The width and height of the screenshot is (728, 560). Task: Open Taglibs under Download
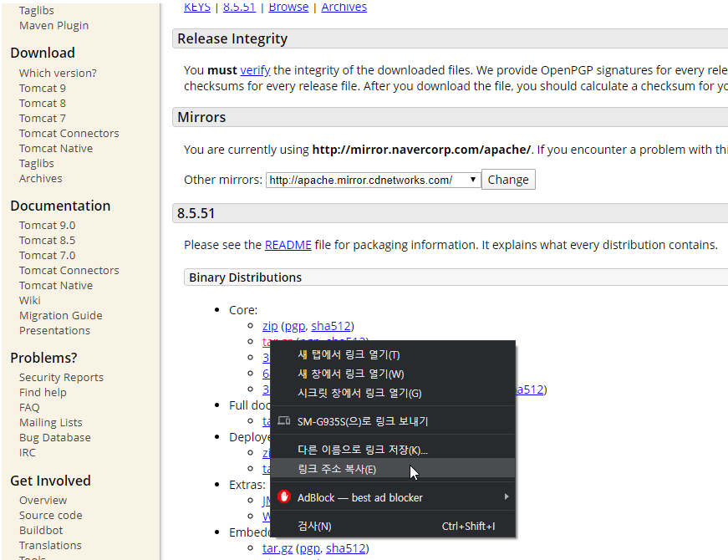(x=36, y=164)
